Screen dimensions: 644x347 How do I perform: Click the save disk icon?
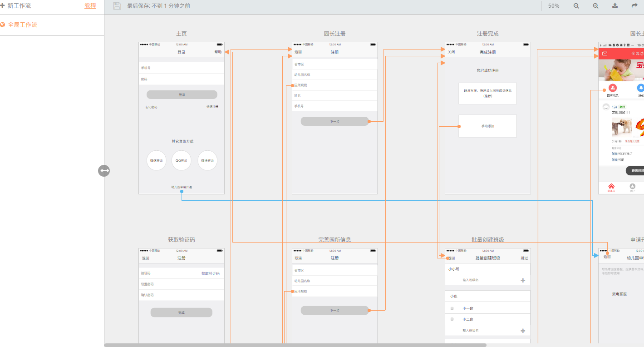tap(117, 6)
